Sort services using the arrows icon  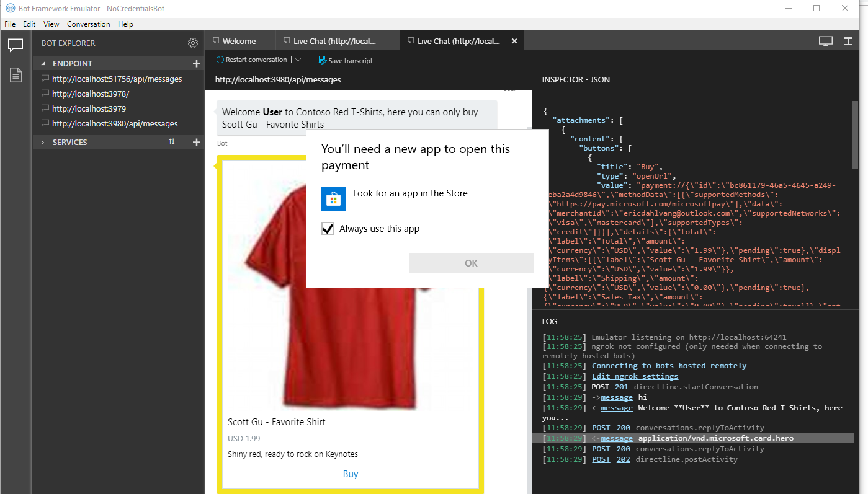point(172,142)
